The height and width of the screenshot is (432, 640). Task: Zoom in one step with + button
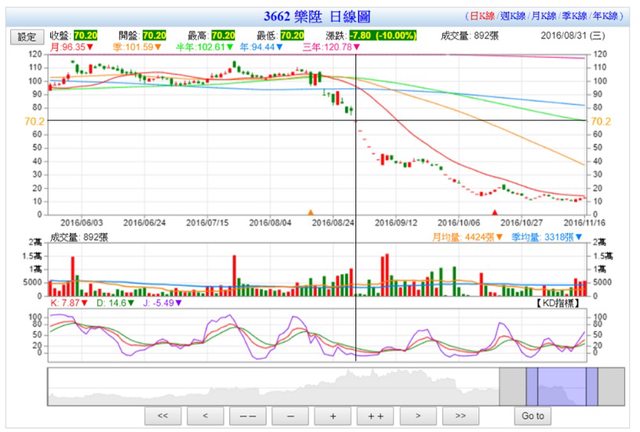pyautogui.click(x=333, y=415)
